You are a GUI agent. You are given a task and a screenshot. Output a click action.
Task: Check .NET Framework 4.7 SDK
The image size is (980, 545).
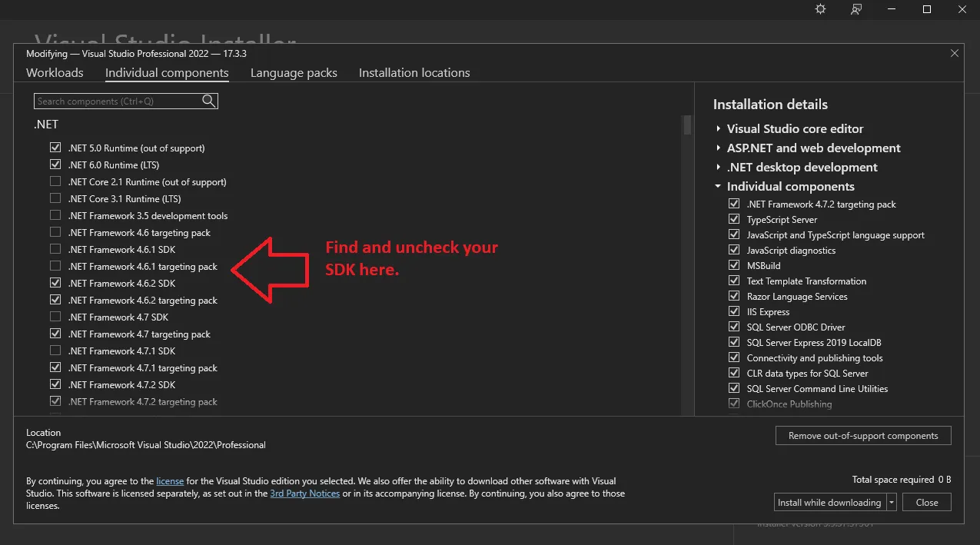tap(55, 317)
